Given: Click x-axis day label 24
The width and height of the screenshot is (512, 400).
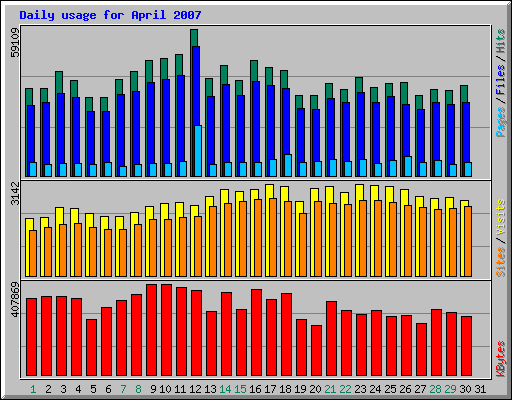Looking at the screenshot, I should [x=375, y=389].
